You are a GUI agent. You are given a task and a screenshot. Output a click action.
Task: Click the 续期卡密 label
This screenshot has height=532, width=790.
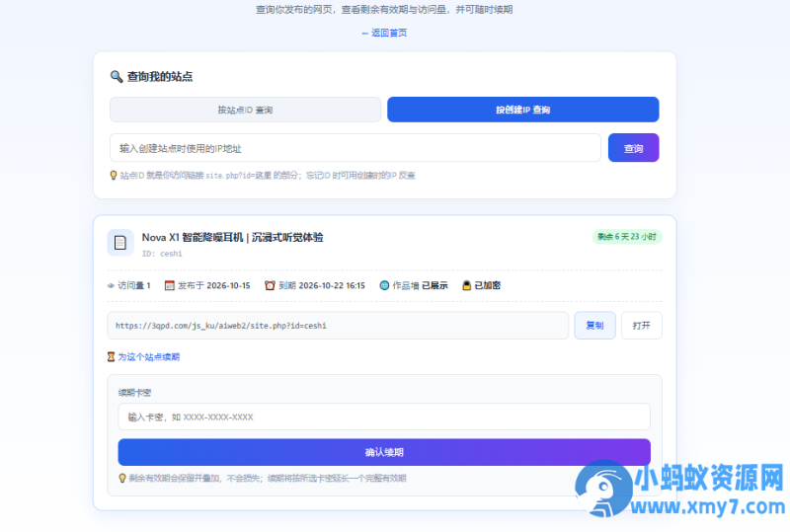(134, 393)
